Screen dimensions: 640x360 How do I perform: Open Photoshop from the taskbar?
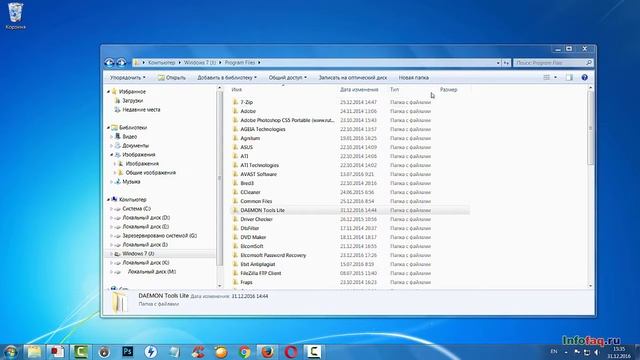128,352
